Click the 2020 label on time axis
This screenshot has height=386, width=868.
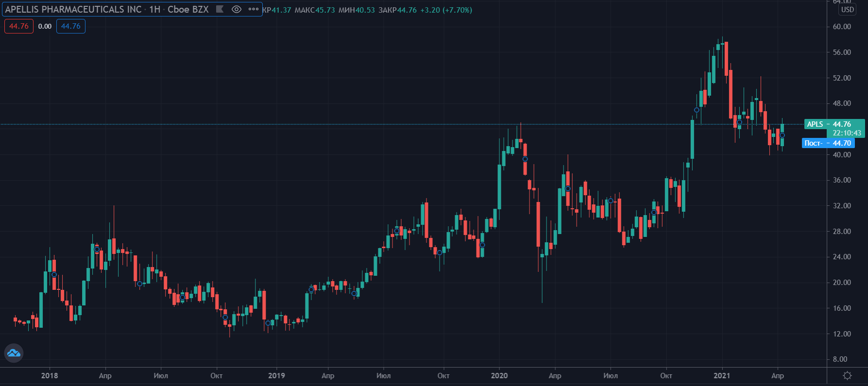coord(499,375)
